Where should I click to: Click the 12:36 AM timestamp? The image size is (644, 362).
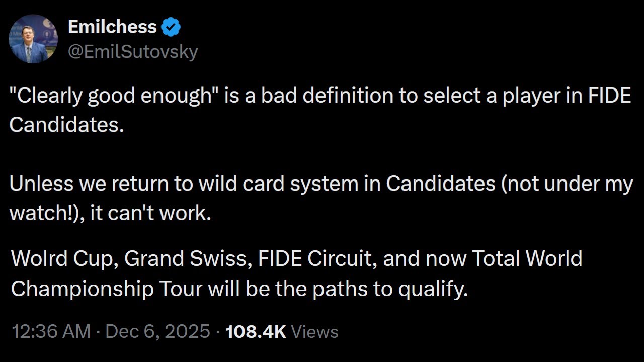(x=51, y=331)
